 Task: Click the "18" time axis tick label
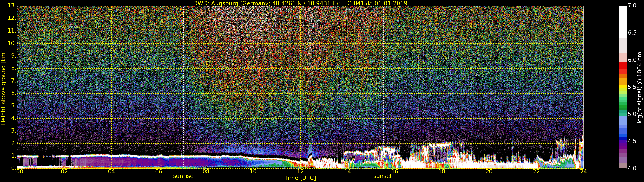coord(442,172)
